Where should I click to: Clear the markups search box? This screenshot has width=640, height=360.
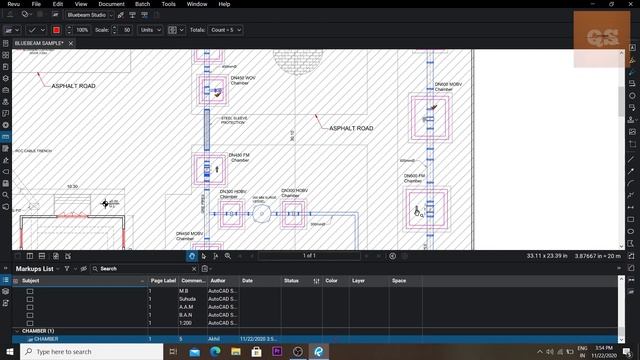(x=194, y=269)
